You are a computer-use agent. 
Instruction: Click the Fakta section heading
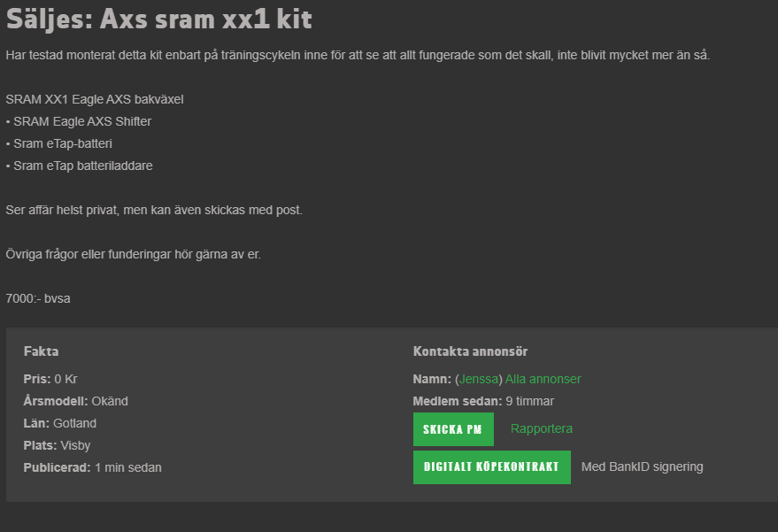42,351
